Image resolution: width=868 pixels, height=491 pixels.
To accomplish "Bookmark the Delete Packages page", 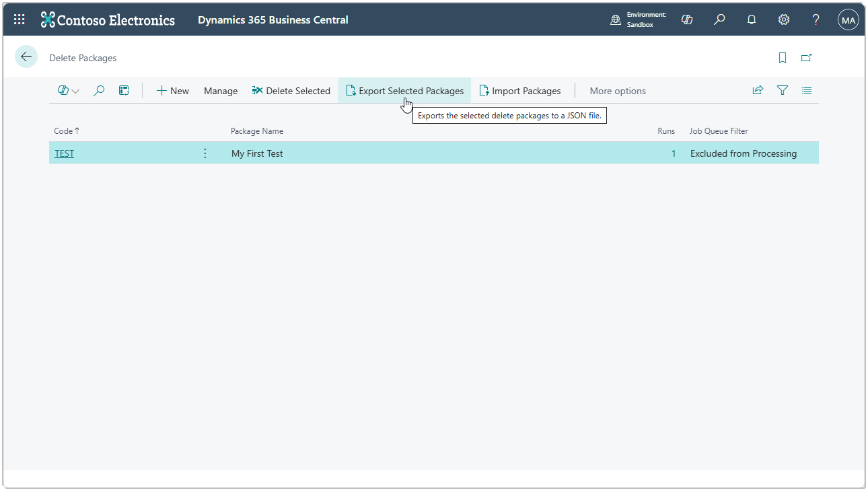I will point(782,56).
